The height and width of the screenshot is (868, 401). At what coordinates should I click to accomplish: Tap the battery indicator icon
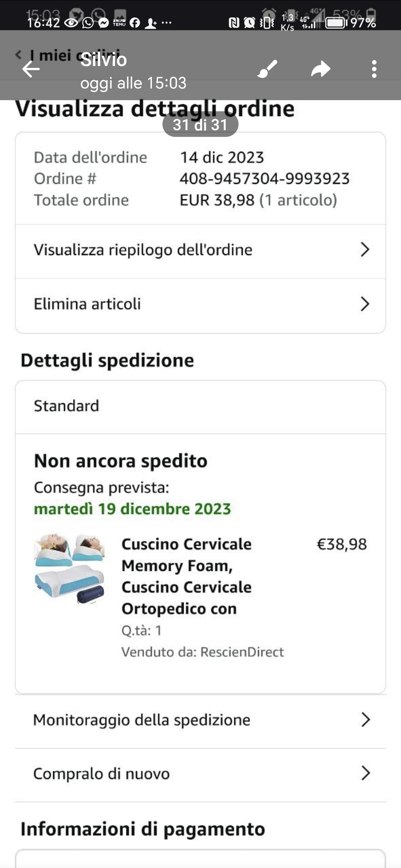(x=336, y=23)
